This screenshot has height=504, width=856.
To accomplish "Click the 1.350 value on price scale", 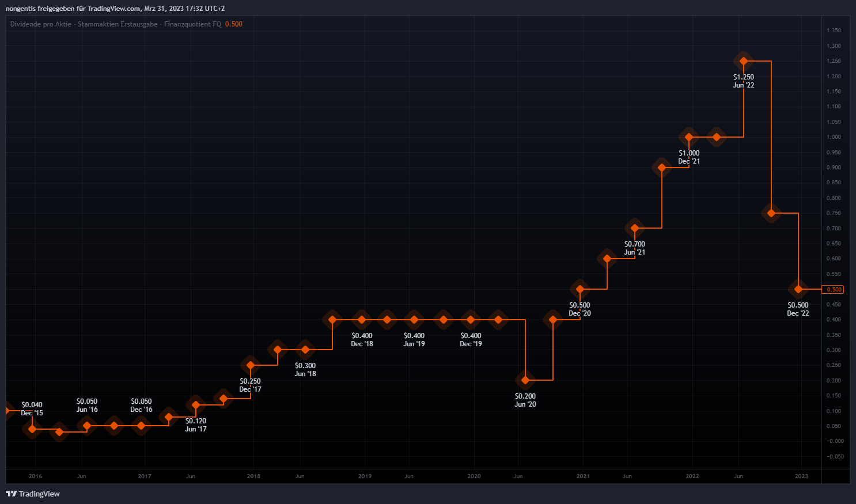I will (833, 31).
